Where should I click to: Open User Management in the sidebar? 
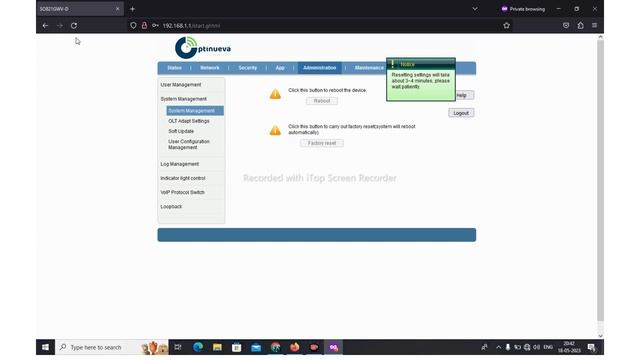(181, 85)
